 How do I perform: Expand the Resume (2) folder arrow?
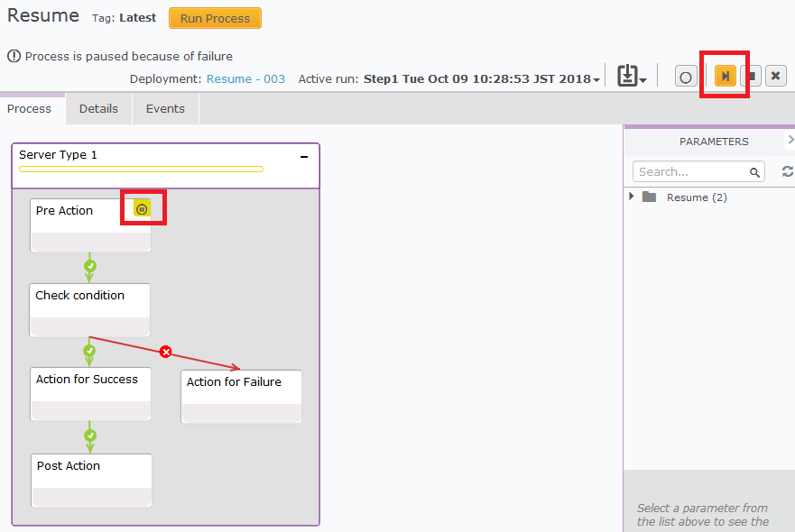(632, 197)
